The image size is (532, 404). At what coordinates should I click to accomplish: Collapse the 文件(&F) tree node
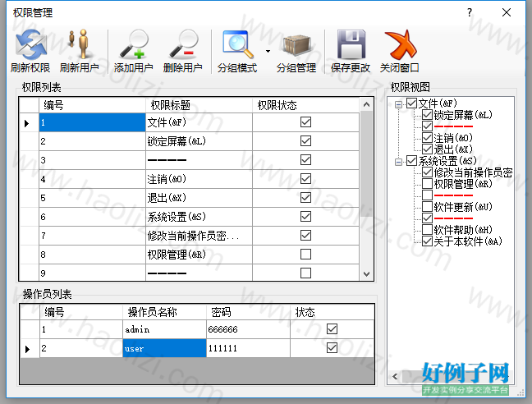point(399,104)
